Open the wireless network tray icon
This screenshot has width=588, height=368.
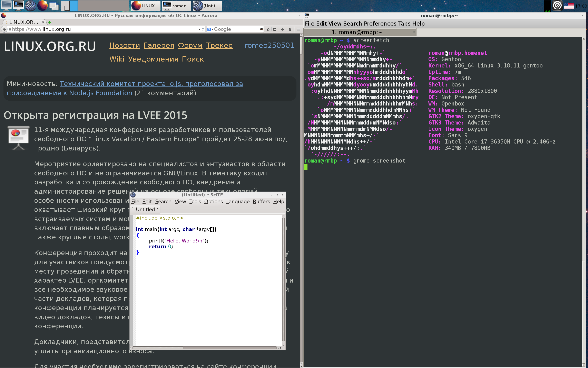point(557,6)
